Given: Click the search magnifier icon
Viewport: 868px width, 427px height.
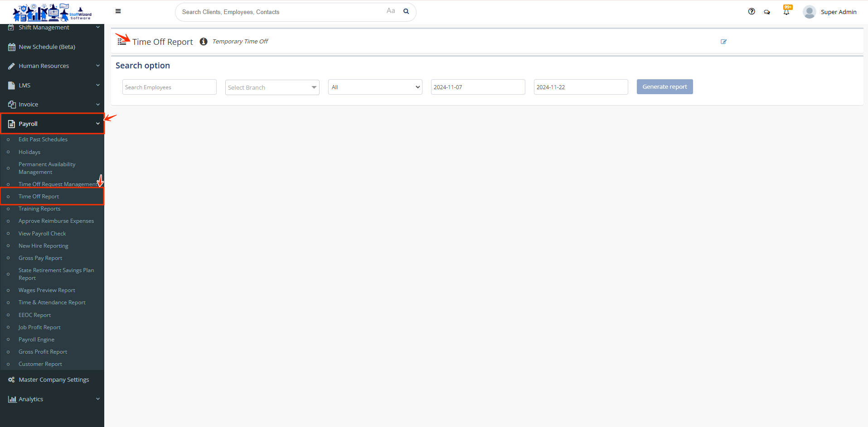Looking at the screenshot, I should tap(406, 12).
